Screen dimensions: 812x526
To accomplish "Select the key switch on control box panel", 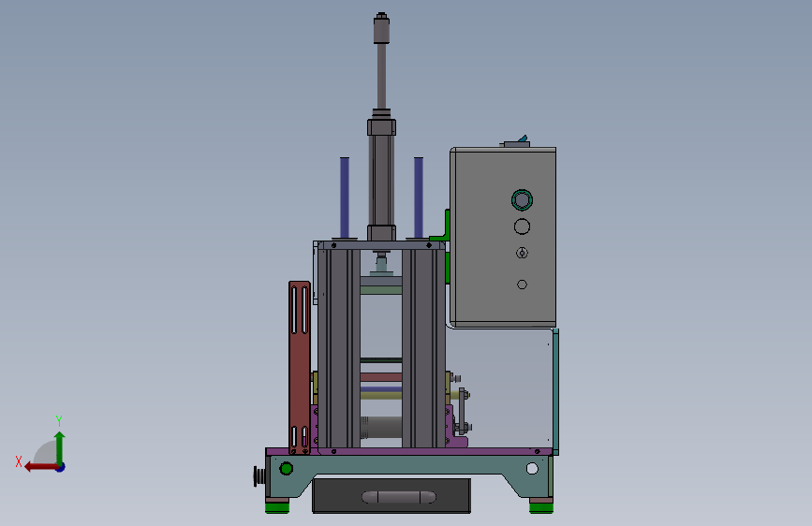I will 522,253.
